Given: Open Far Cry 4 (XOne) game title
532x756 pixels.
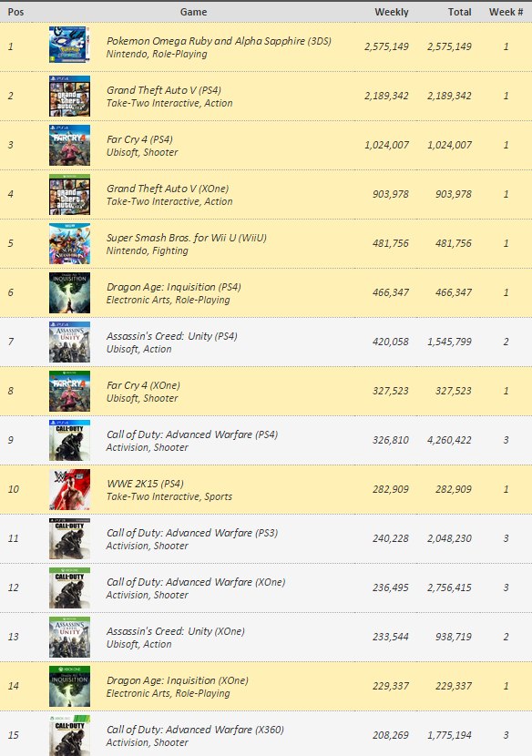Looking at the screenshot, I should [x=143, y=385].
